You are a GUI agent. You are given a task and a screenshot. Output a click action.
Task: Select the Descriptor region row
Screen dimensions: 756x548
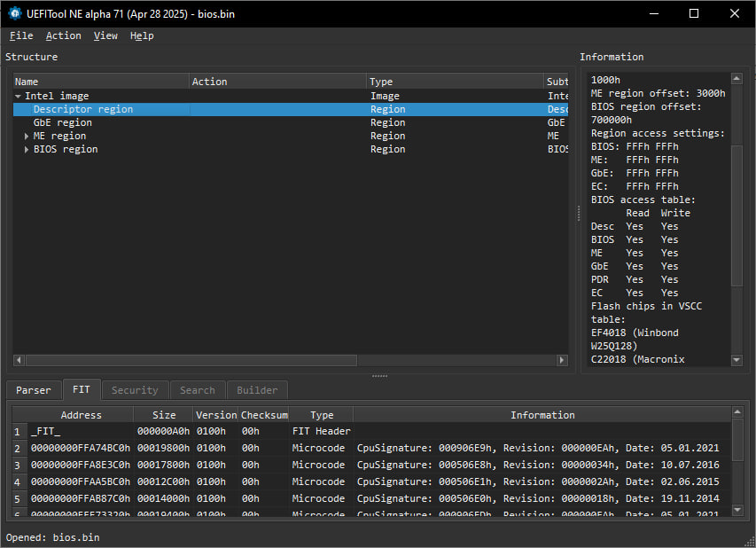point(291,109)
